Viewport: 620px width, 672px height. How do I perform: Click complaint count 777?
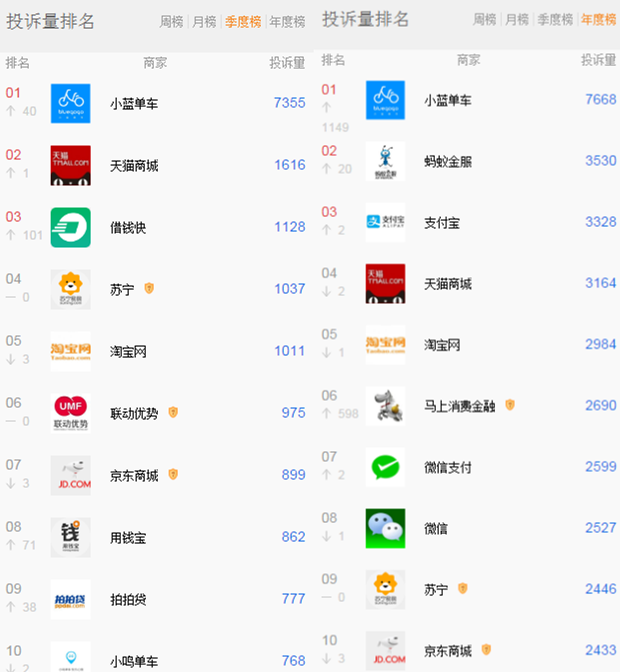point(294,599)
